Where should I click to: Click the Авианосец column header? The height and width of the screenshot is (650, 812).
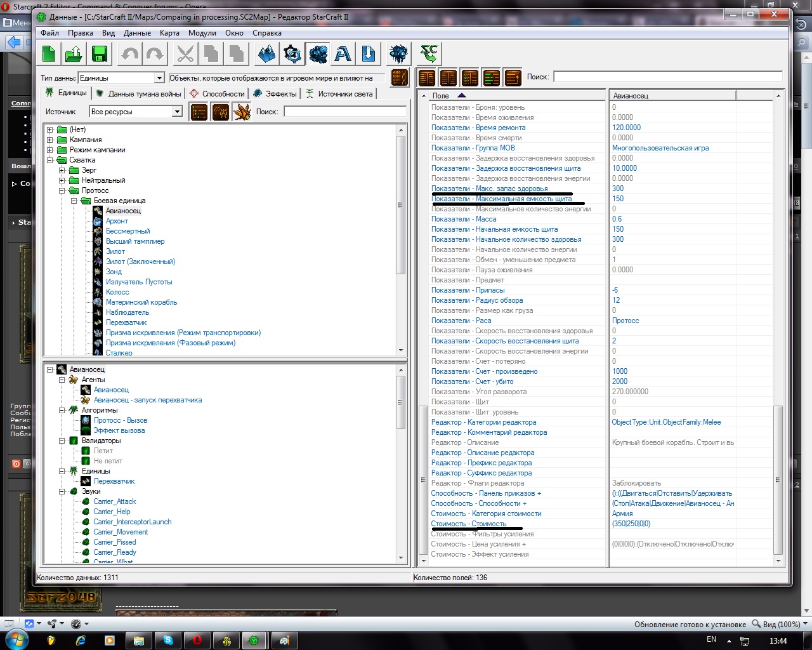(x=672, y=96)
